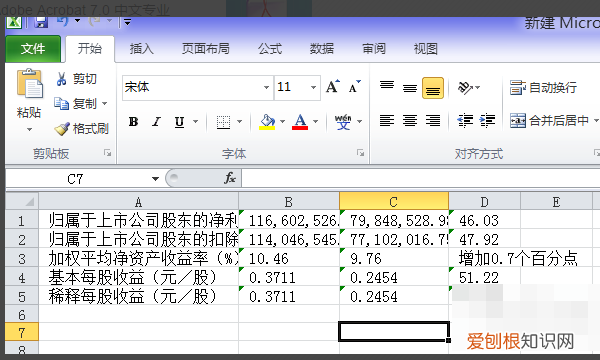Switch to the 页面布局 ribbon tab
Image resolution: width=600 pixels, height=360 pixels.
click(205, 49)
